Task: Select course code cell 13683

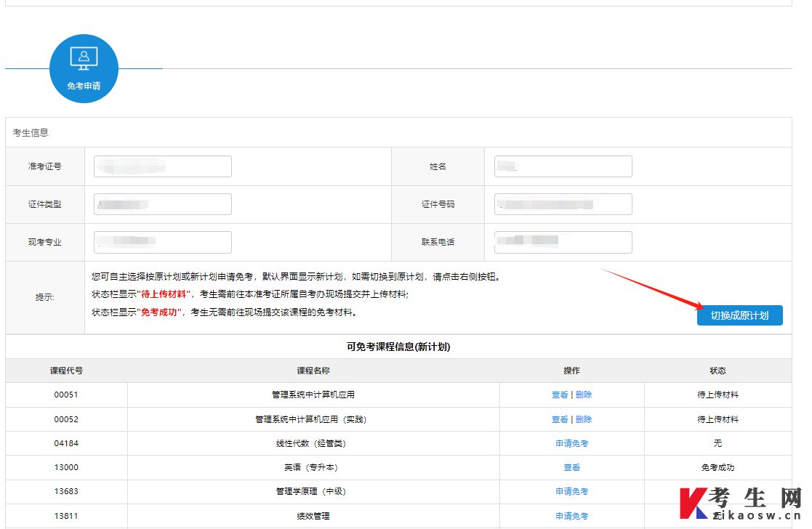Action: (66, 491)
